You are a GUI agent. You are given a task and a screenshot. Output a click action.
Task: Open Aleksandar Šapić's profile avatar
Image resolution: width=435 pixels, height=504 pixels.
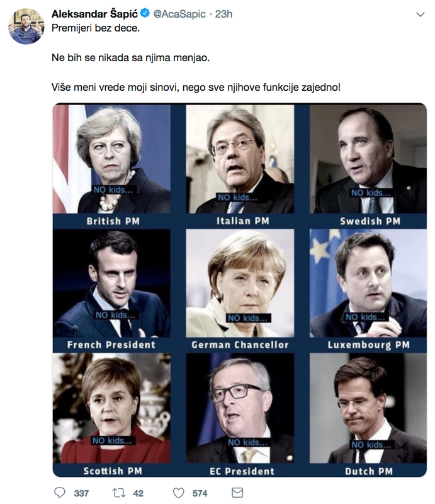point(26,26)
